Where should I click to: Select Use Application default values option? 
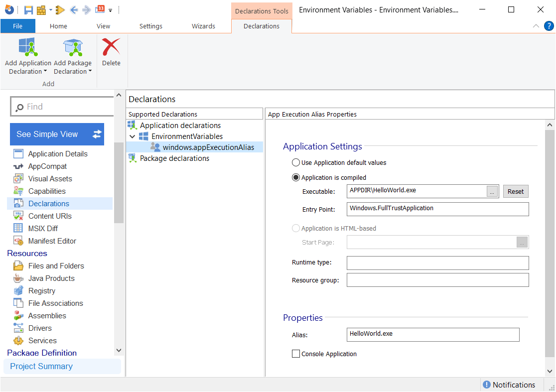point(296,163)
